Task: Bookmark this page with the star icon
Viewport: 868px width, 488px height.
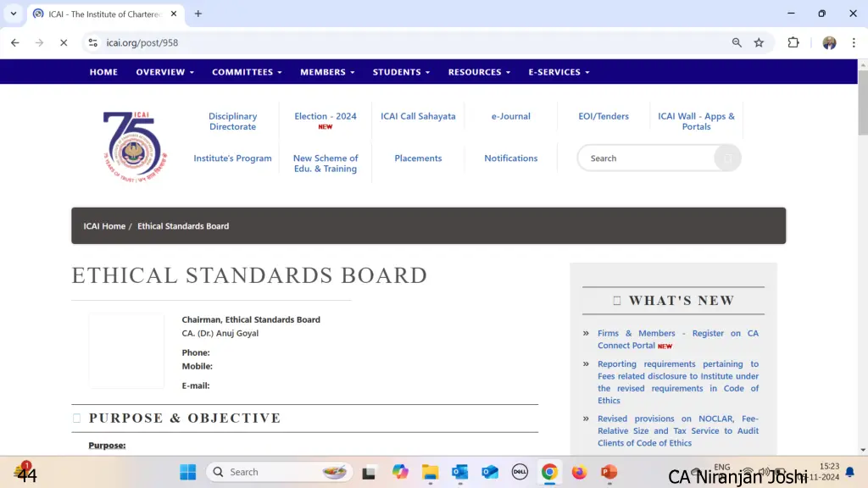Action: (759, 42)
